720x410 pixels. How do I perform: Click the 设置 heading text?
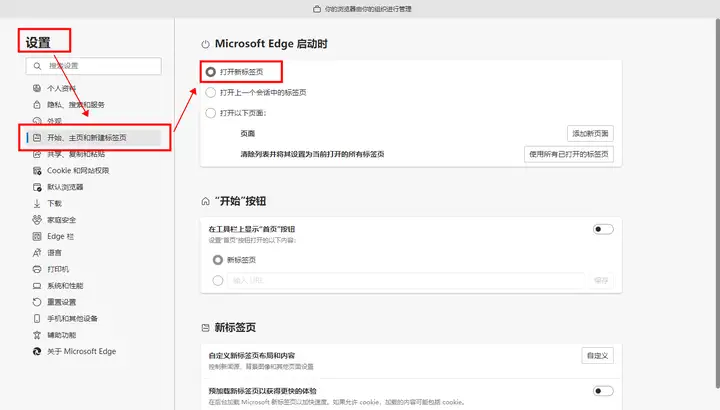[38, 43]
